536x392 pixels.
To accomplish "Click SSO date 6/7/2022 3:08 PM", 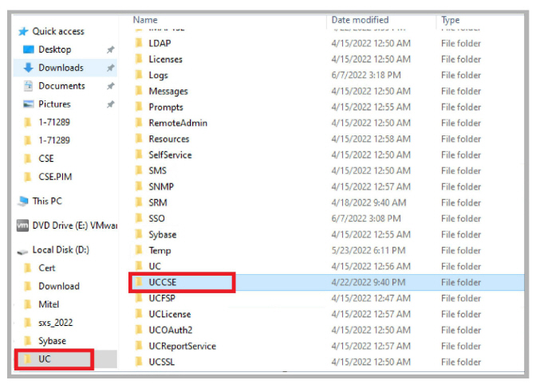I will click(x=366, y=218).
